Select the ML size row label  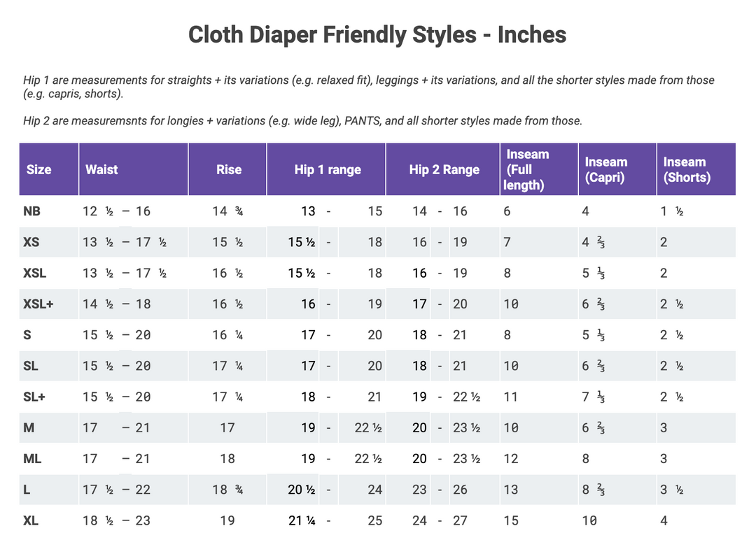click(x=31, y=459)
